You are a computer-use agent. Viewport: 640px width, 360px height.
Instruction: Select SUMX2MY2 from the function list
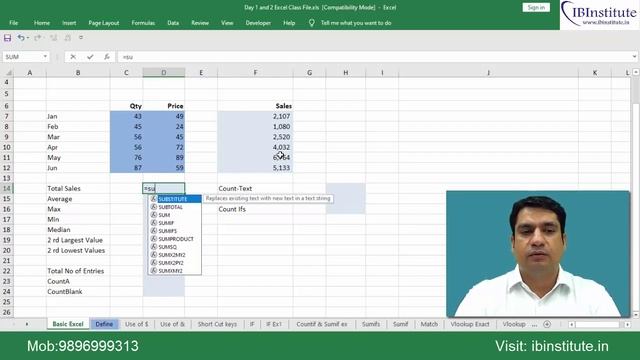click(175, 255)
